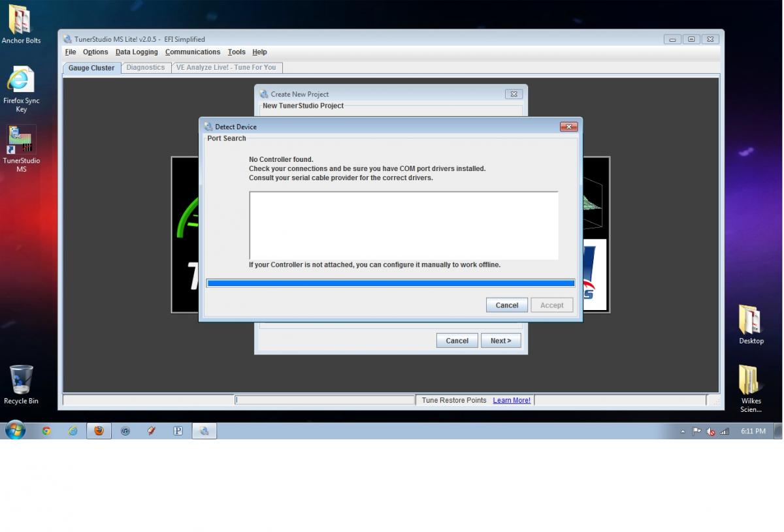Click the Windows Start orb
The image size is (784, 532).
coord(15,431)
